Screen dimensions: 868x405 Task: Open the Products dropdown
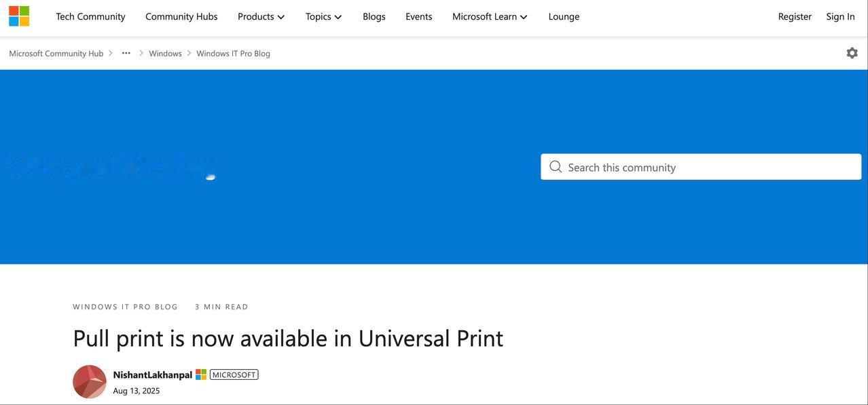[x=261, y=16]
